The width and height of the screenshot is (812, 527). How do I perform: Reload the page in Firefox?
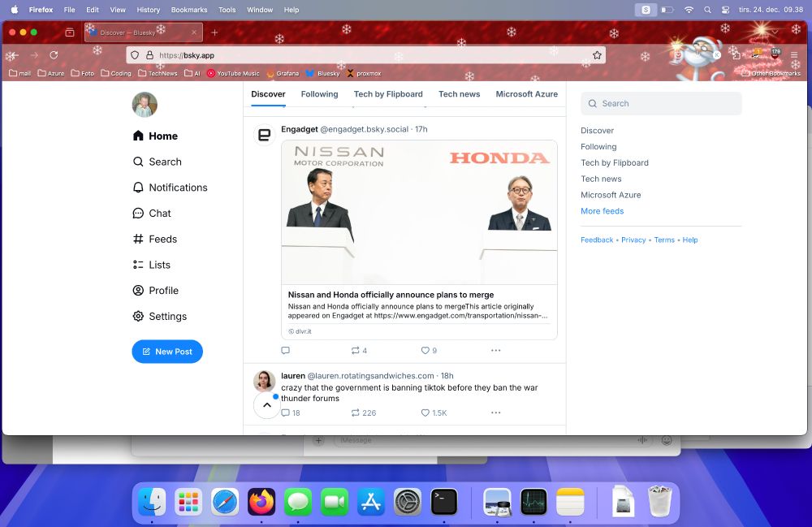click(54, 55)
